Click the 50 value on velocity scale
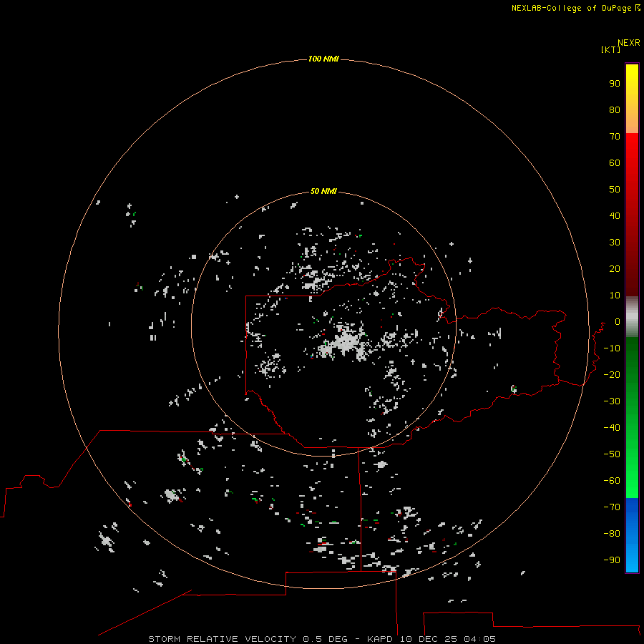 (x=615, y=190)
